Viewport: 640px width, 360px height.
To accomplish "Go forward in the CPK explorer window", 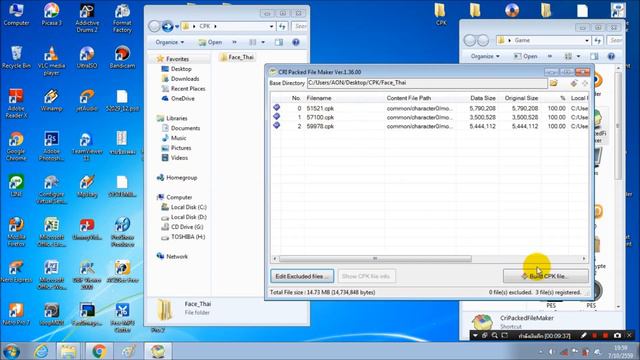I will point(167,27).
